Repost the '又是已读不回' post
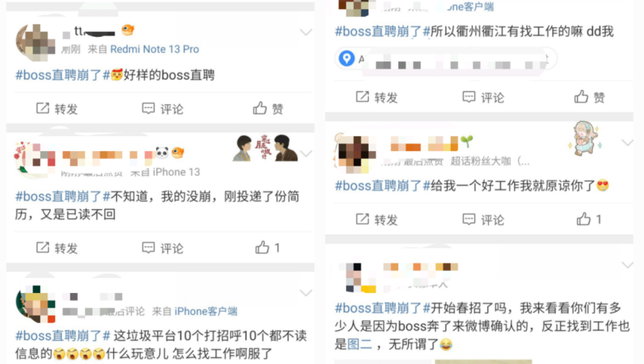 [57, 248]
